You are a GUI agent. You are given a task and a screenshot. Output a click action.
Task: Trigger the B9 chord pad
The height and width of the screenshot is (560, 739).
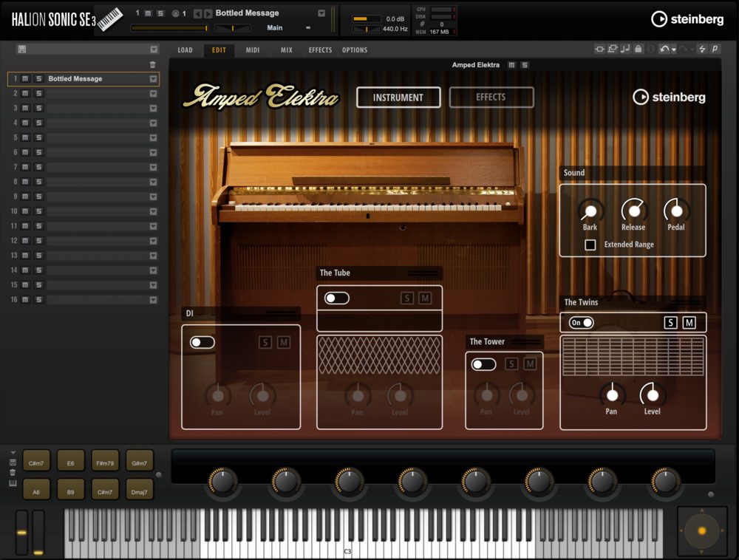pyautogui.click(x=71, y=490)
